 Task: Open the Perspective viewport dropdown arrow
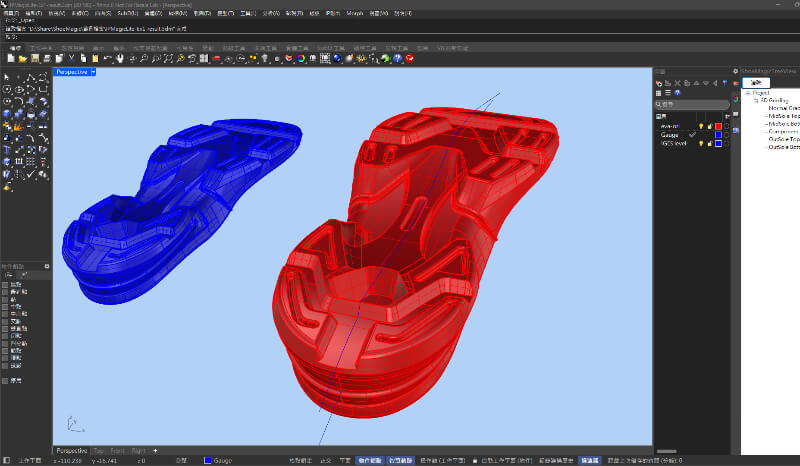pos(93,72)
